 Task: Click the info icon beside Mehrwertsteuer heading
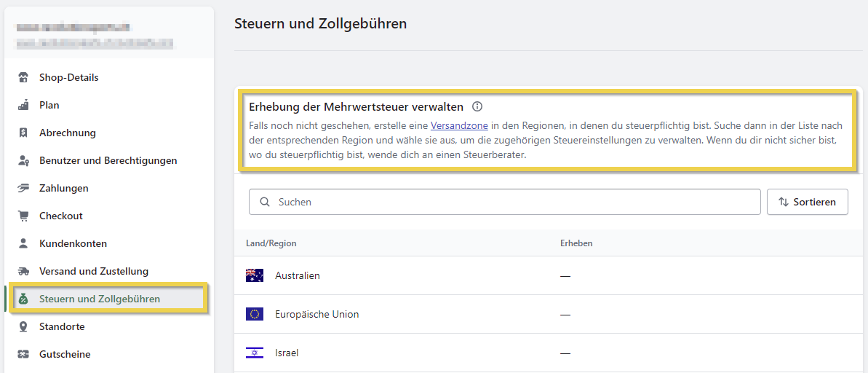(x=477, y=106)
